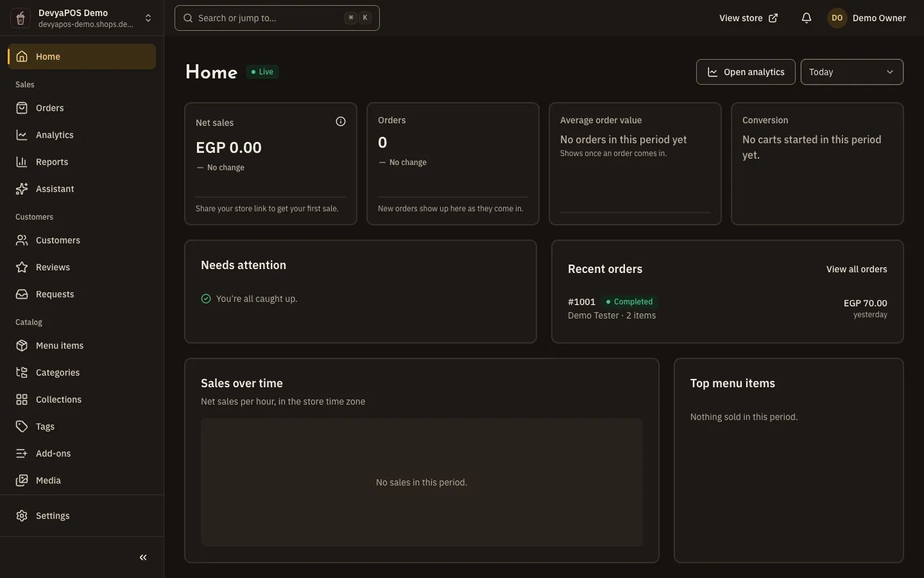Select the Home sidebar item
924x578 pixels.
(x=81, y=57)
